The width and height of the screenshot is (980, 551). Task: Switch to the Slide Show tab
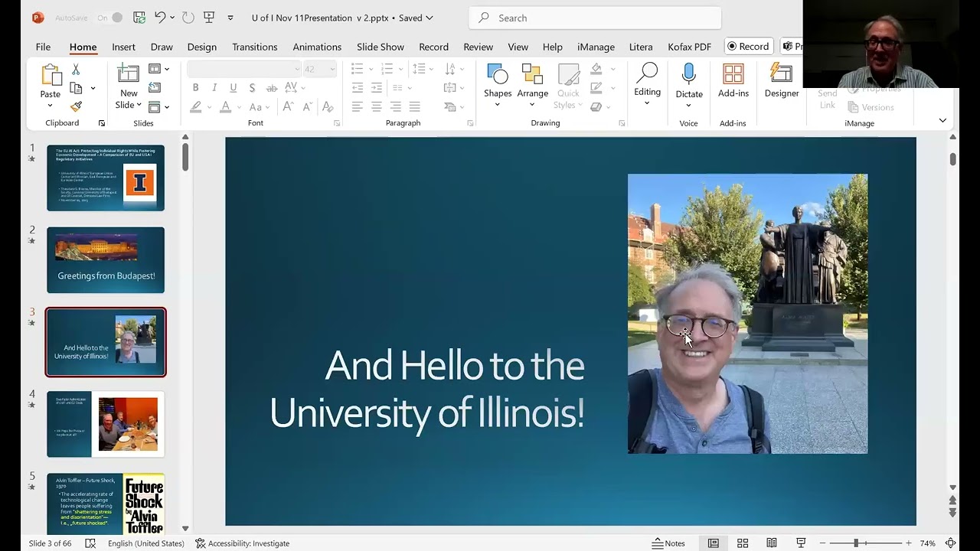click(380, 47)
